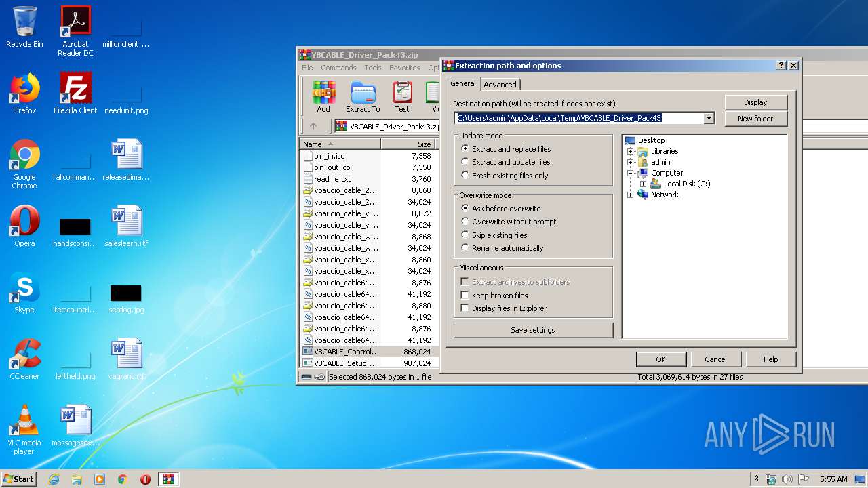
Task: Open Firefox desktop shortcut
Action: tap(24, 94)
